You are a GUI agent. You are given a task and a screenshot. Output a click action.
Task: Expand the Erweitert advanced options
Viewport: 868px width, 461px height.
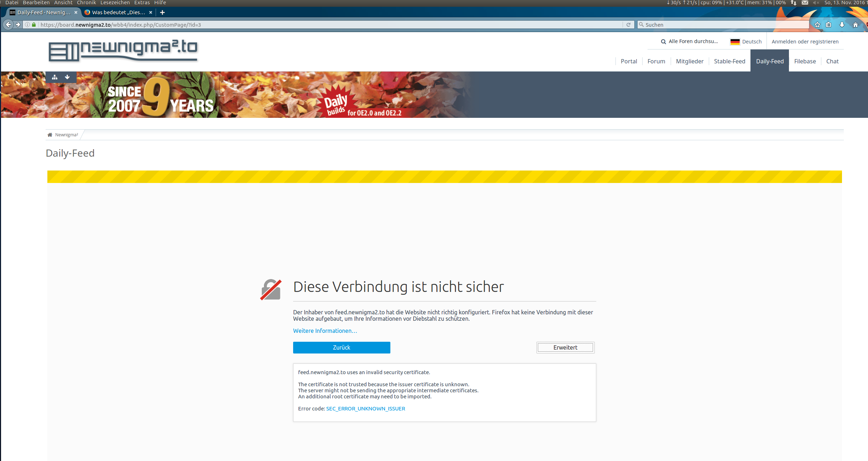click(x=565, y=347)
